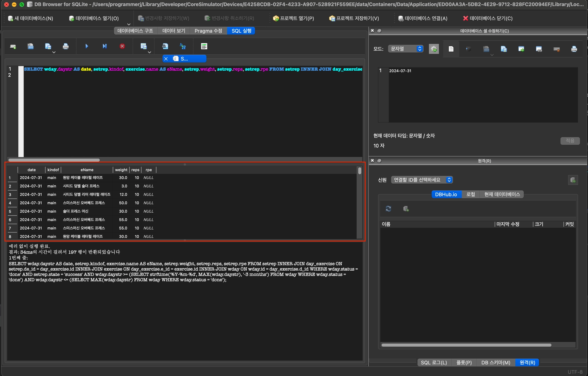Toggle auto-switch mode gear button
588x376 pixels.
434,49
